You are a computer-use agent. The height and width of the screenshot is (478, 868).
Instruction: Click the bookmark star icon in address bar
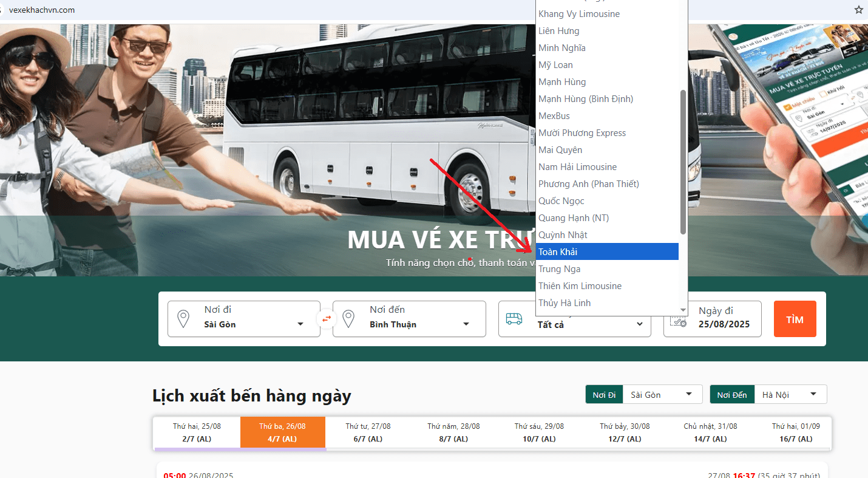coord(858,10)
